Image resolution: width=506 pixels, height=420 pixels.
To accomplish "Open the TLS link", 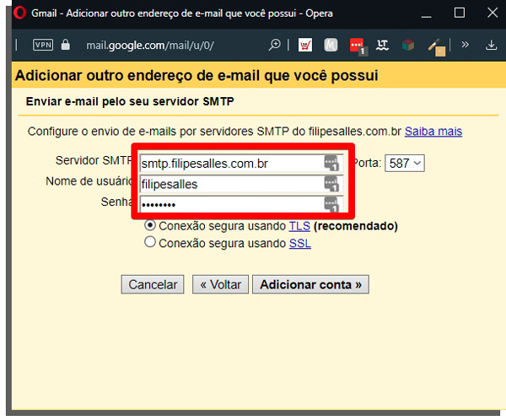I will coord(299,226).
